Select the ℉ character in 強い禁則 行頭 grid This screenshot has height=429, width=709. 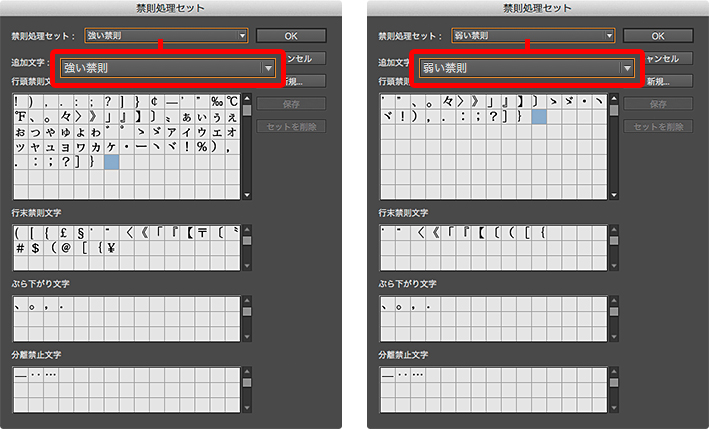tap(21, 117)
